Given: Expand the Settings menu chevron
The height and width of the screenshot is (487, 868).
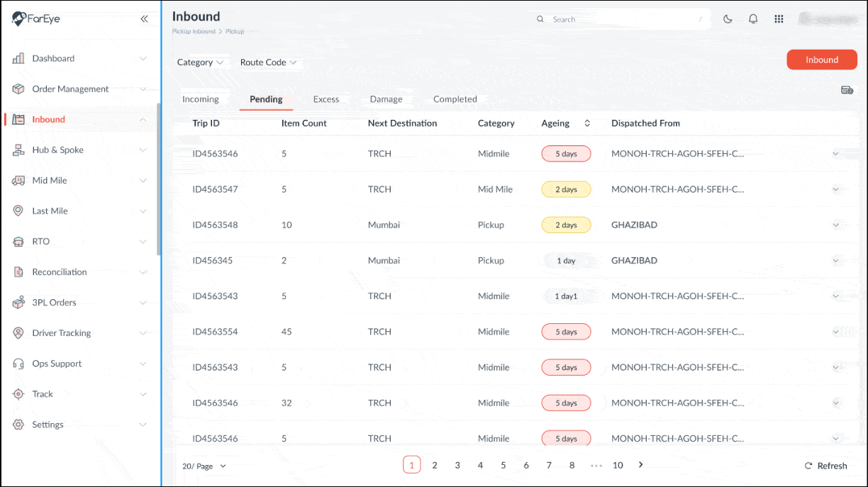Looking at the screenshot, I should coord(143,424).
